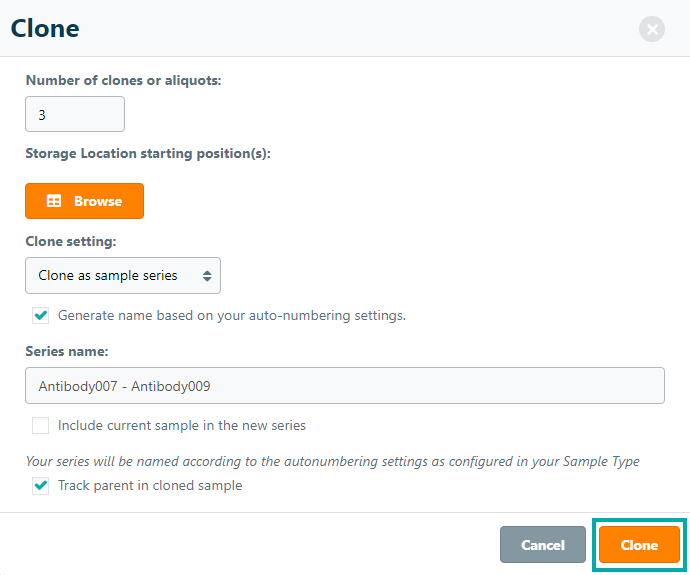Image resolution: width=690 pixels, height=575 pixels.
Task: Click the up-down arrows in Clone setting
Action: coord(206,276)
